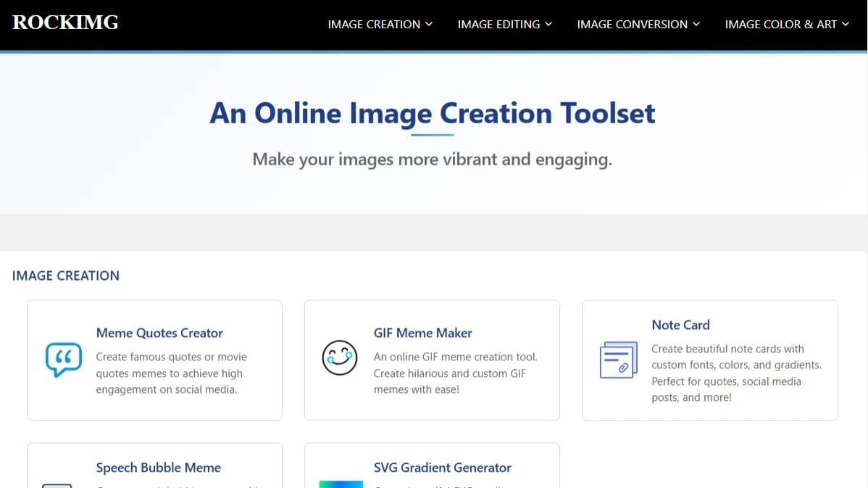Open the Note Card tool

pyautogui.click(x=680, y=325)
